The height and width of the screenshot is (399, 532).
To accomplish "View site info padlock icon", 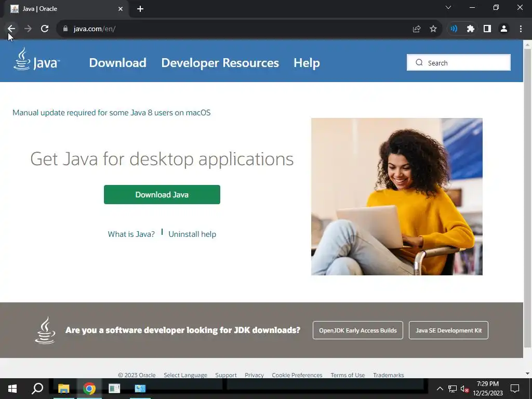I will [x=65, y=29].
